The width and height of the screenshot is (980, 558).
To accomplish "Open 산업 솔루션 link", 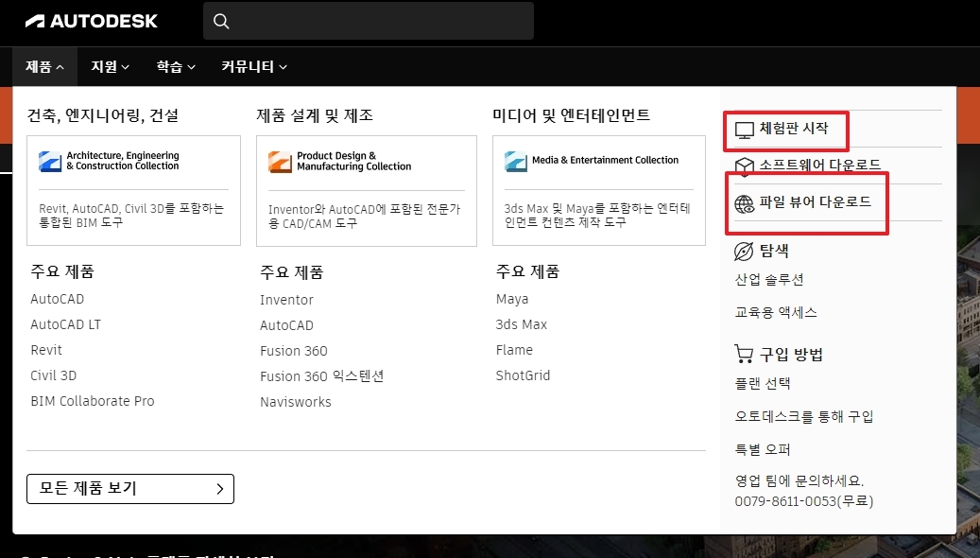I will pyautogui.click(x=769, y=280).
